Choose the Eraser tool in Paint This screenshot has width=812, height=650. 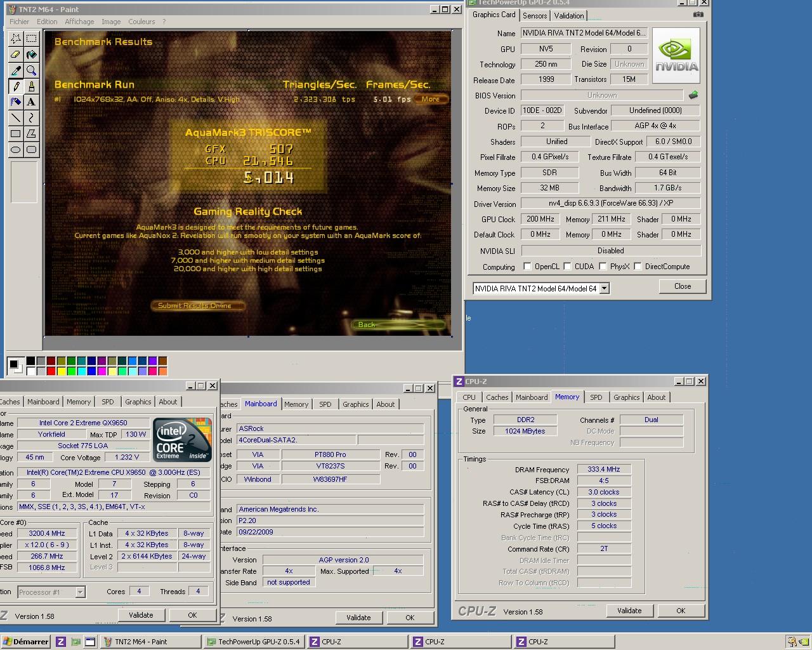coord(15,55)
